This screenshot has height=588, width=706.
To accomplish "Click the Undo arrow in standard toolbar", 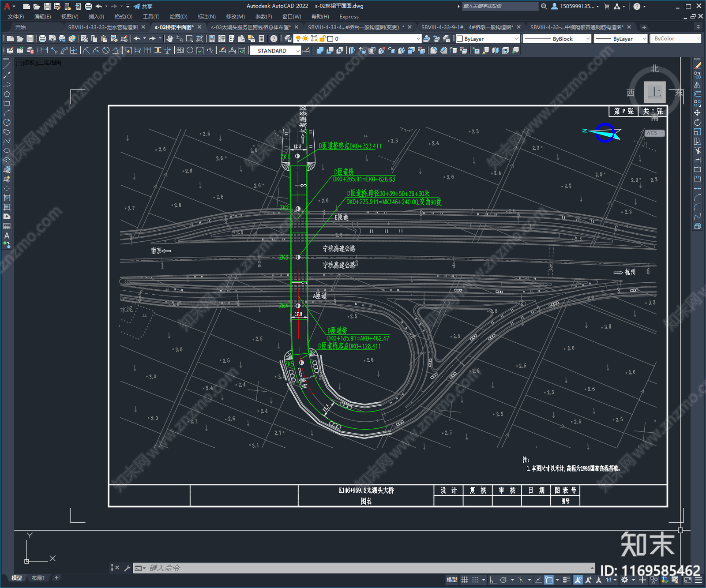I will pyautogui.click(x=137, y=39).
